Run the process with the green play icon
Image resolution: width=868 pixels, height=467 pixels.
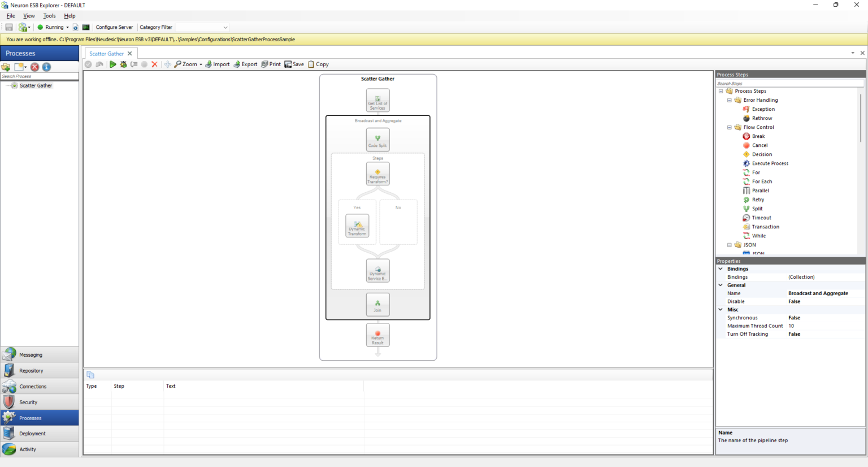tap(112, 64)
